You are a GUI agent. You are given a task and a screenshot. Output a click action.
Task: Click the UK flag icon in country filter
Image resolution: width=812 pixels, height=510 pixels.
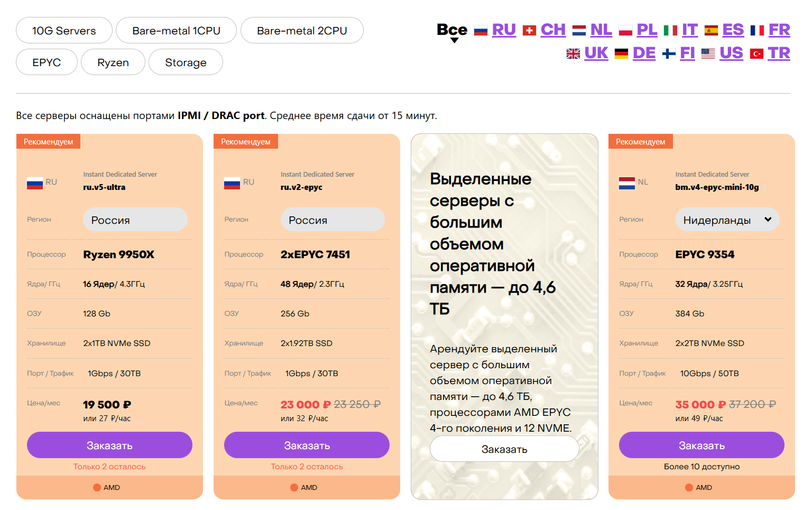(573, 54)
